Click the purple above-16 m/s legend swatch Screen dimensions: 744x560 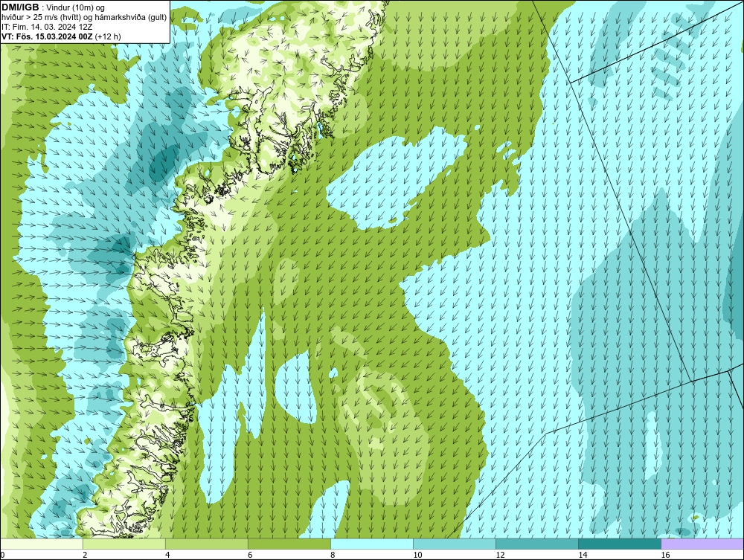point(702,544)
